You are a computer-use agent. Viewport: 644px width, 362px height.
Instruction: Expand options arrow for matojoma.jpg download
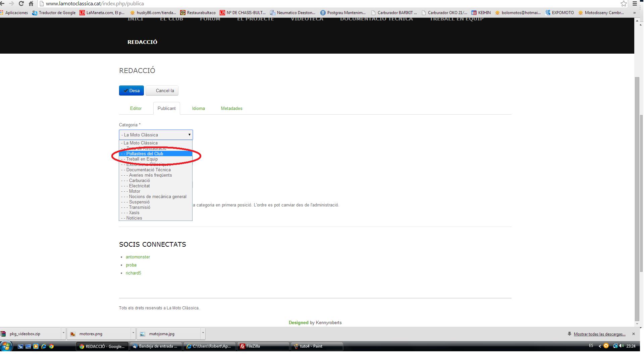[x=203, y=333]
